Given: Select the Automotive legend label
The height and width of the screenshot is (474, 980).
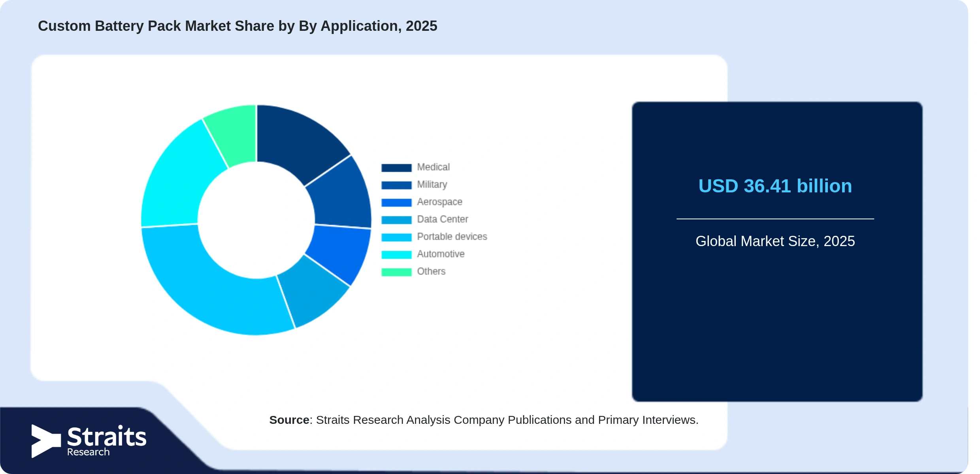Looking at the screenshot, I should [441, 254].
